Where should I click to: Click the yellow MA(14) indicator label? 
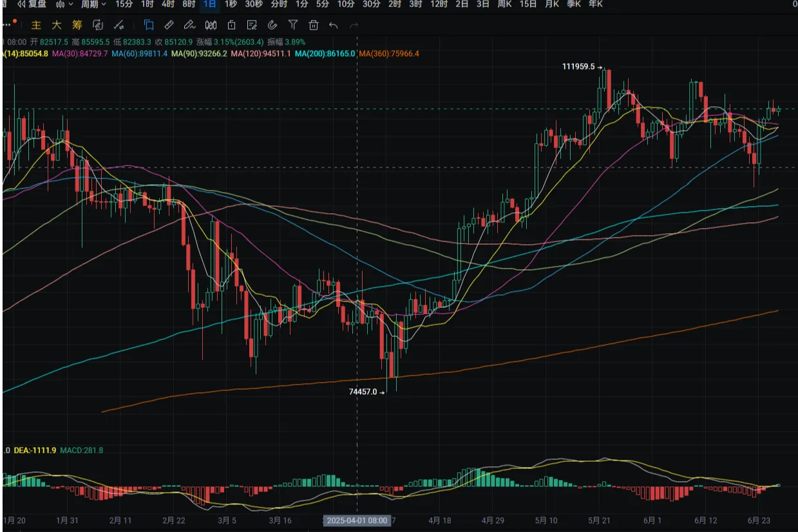26,53
